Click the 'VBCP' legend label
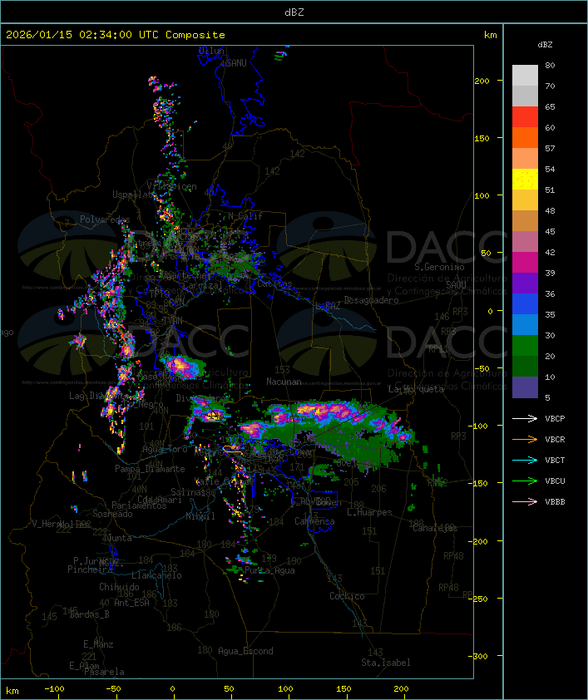Screen dimensions: 588x700 pos(555,419)
